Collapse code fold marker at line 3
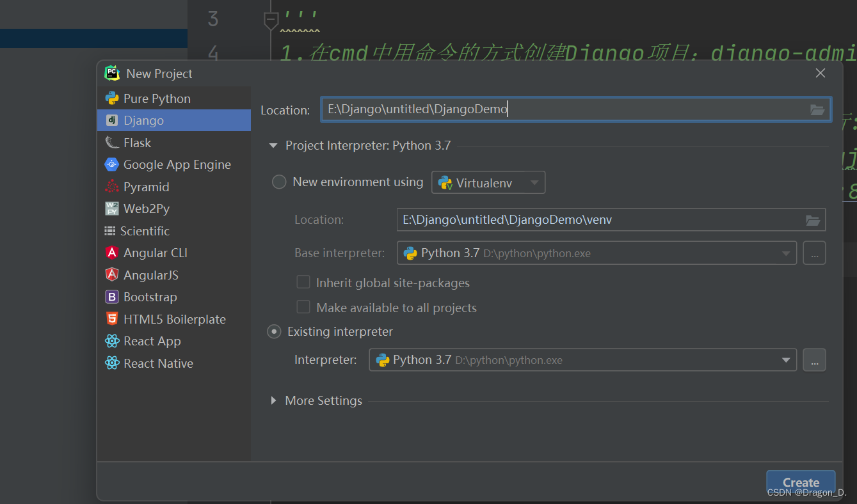The height and width of the screenshot is (504, 857). (271, 21)
